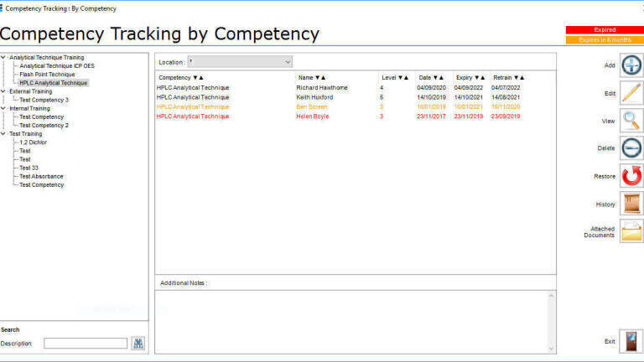Click the Delete minus-circle icon

tap(631, 147)
